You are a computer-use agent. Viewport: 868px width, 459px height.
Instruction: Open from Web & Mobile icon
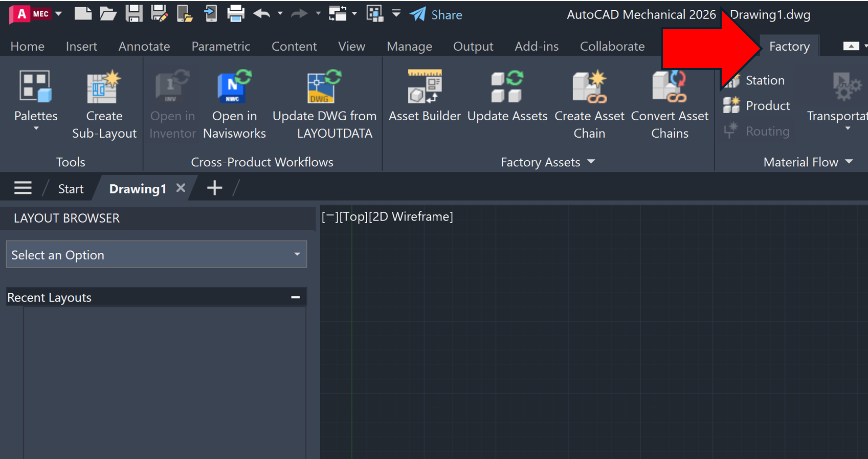(184, 14)
